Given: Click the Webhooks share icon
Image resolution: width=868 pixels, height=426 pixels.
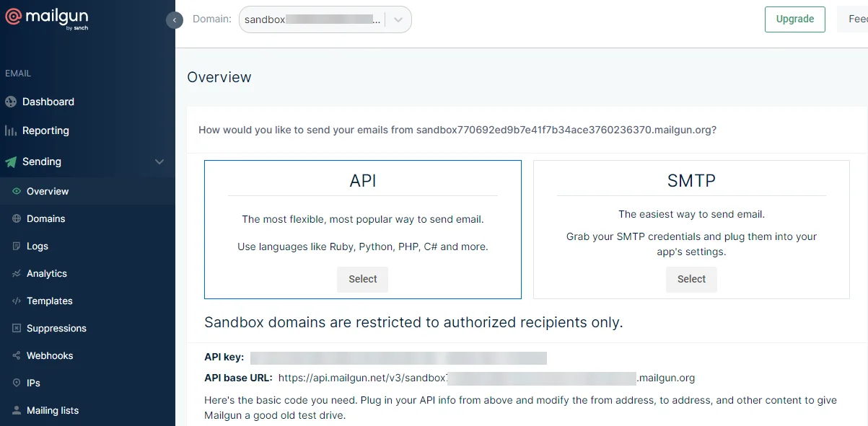Looking at the screenshot, I should [17, 355].
